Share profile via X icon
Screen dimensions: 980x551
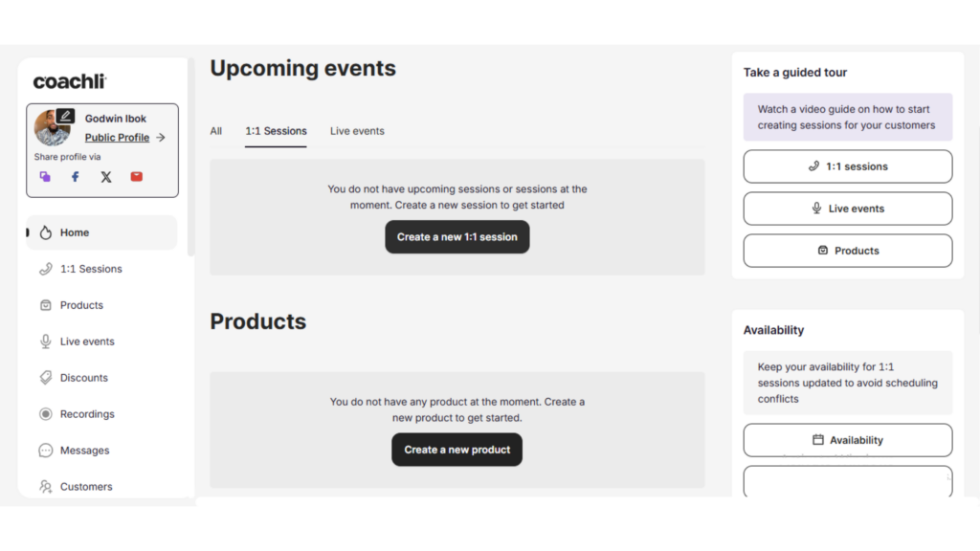[x=106, y=177]
